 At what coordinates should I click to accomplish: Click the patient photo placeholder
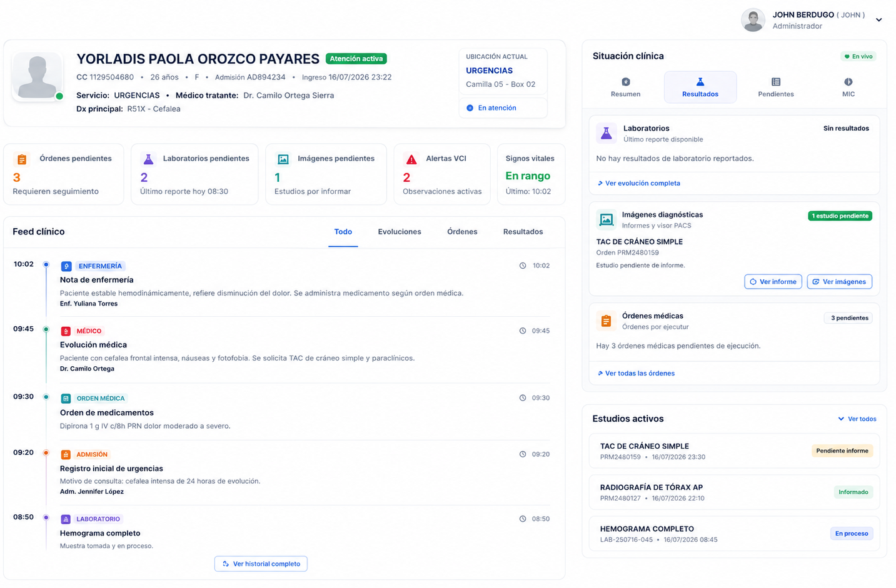click(38, 76)
